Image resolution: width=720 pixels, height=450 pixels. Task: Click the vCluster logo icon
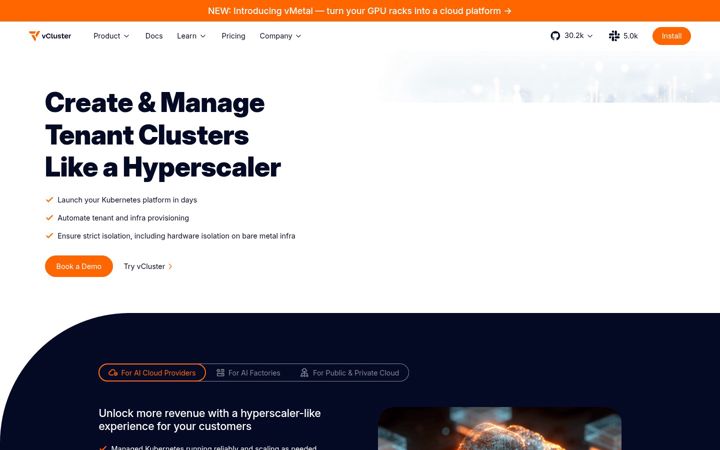34,35
